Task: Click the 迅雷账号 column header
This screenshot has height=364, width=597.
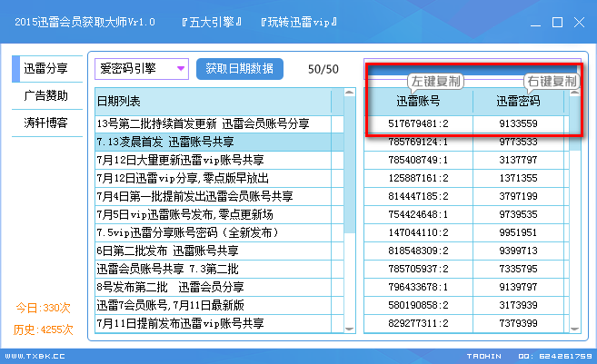Action: pos(418,101)
